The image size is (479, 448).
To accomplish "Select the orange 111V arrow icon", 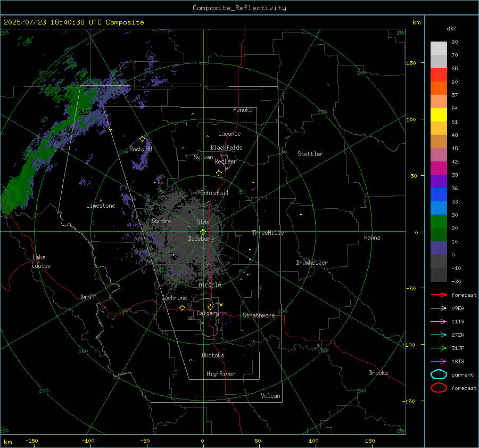I will tap(439, 321).
